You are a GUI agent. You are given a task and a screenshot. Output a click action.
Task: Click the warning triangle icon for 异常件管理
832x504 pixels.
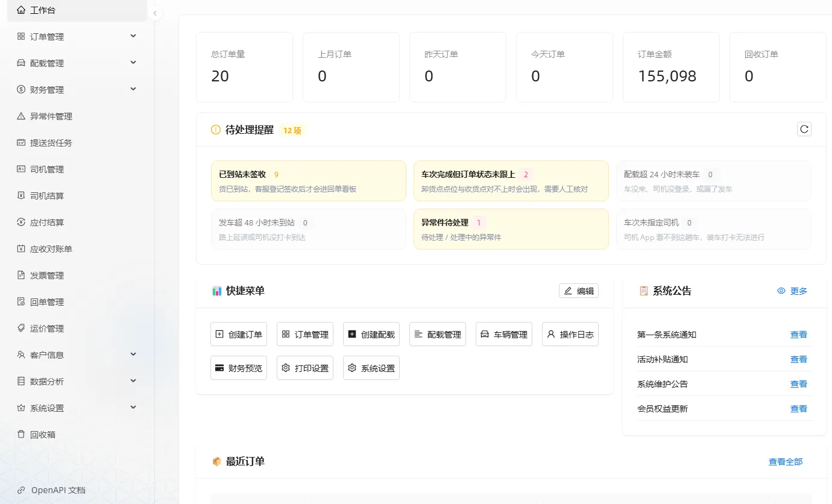(21, 116)
